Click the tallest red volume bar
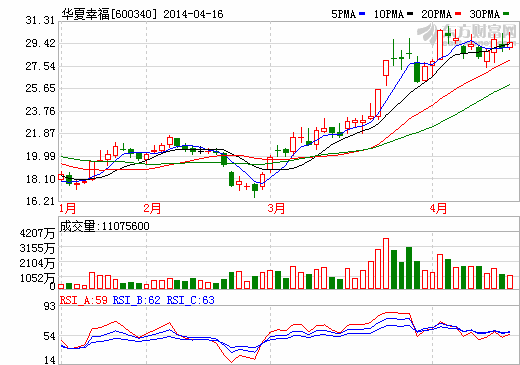The image size is (520, 365). click(386, 263)
